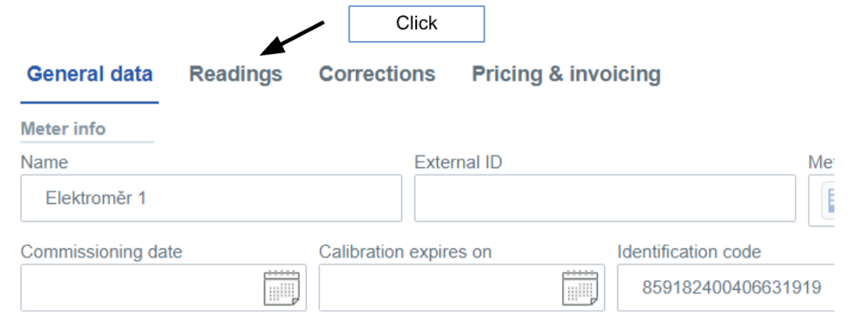Click the Meter info section header
Image resolution: width=868 pixels, height=335 pixels.
point(63,129)
